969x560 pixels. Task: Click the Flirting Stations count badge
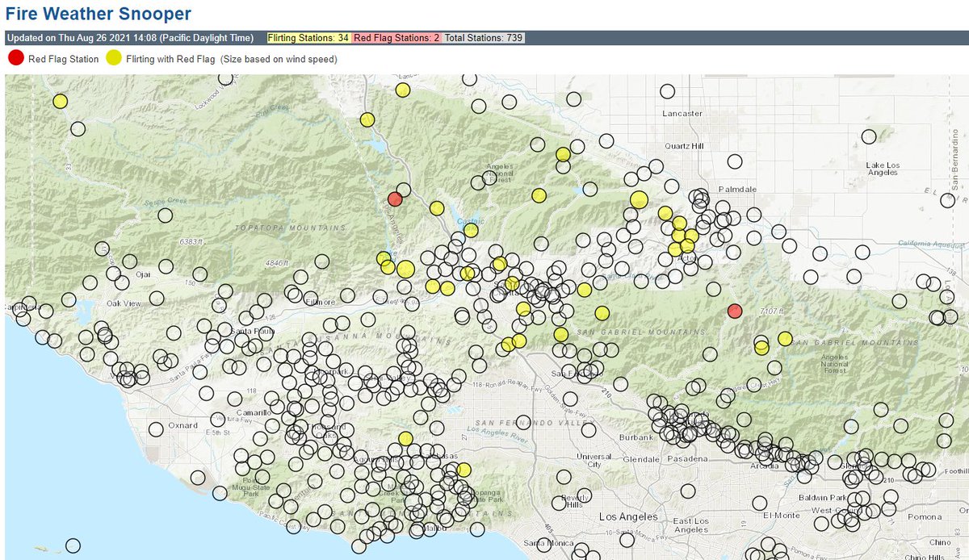pos(310,37)
